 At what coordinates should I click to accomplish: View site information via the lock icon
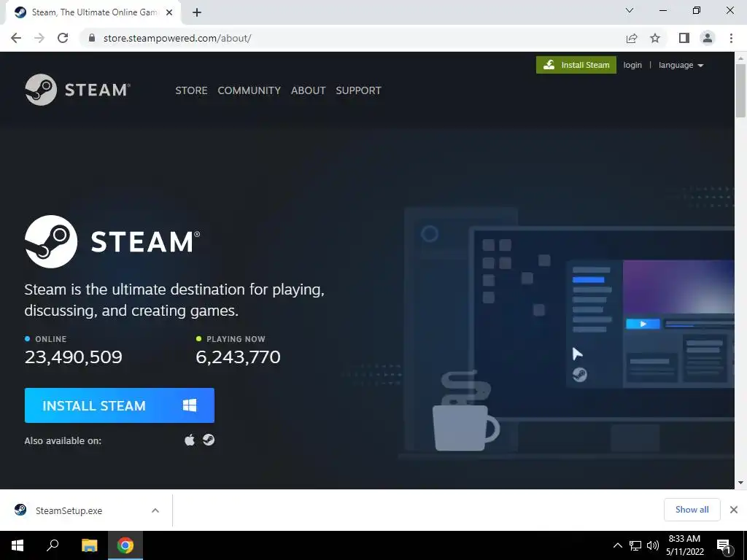(x=92, y=38)
